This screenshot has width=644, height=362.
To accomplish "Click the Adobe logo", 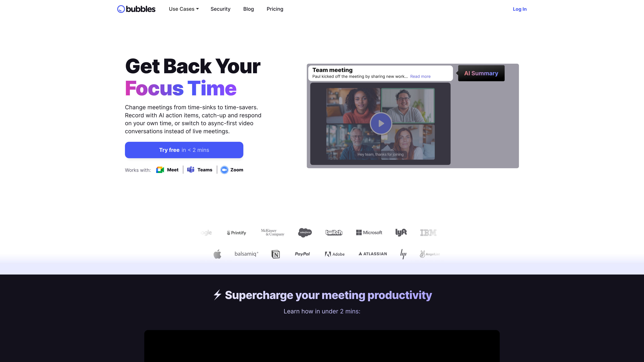I will coord(334,254).
